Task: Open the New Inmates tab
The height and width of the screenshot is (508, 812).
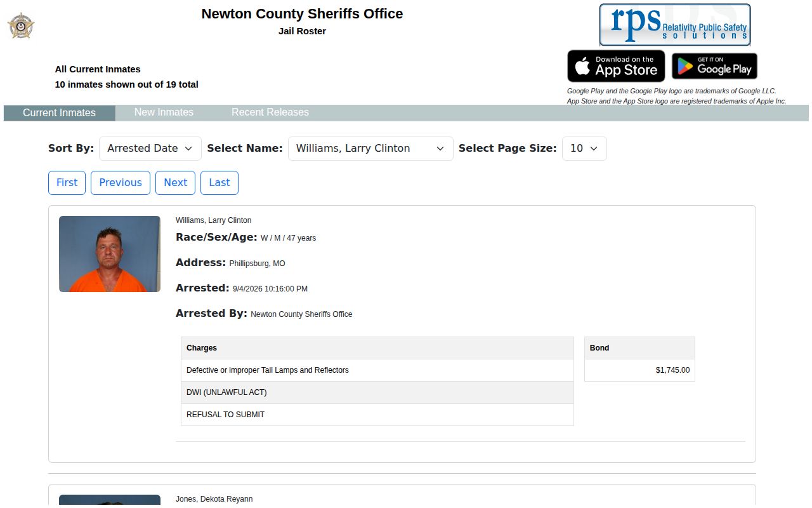Action: point(164,112)
